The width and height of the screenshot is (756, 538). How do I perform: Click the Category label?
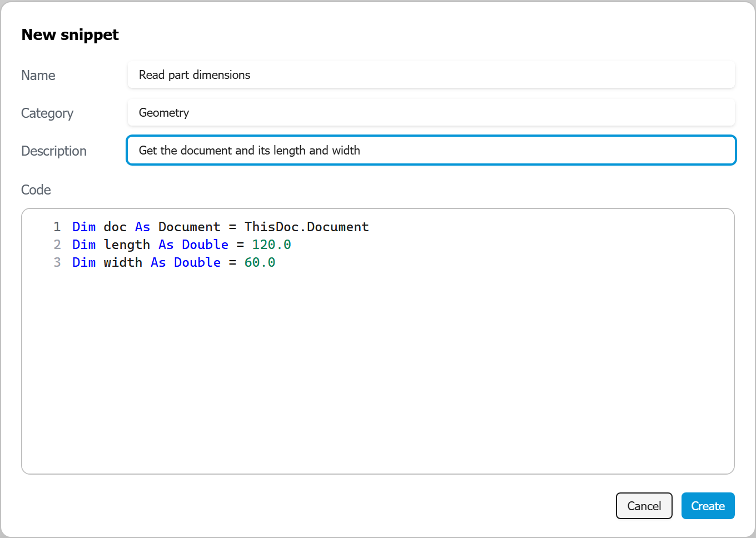[47, 113]
